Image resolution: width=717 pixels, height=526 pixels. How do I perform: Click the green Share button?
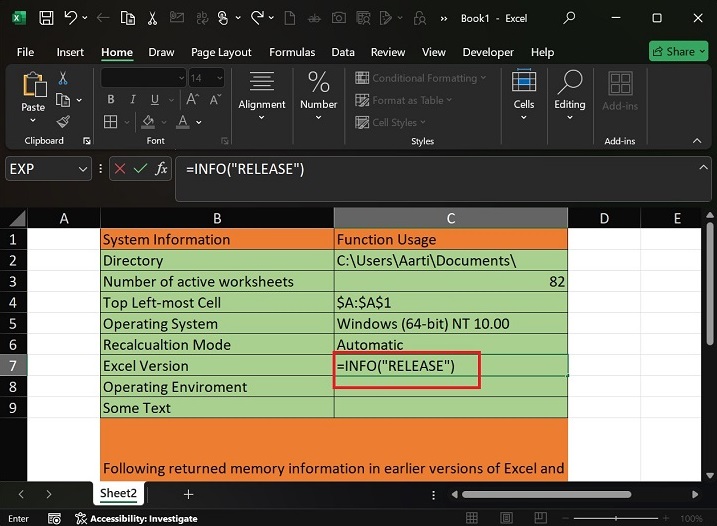(678, 51)
